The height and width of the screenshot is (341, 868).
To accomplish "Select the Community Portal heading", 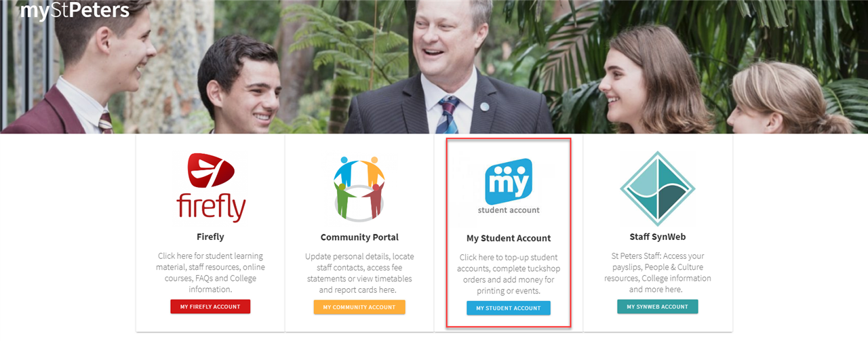I will pos(359,237).
